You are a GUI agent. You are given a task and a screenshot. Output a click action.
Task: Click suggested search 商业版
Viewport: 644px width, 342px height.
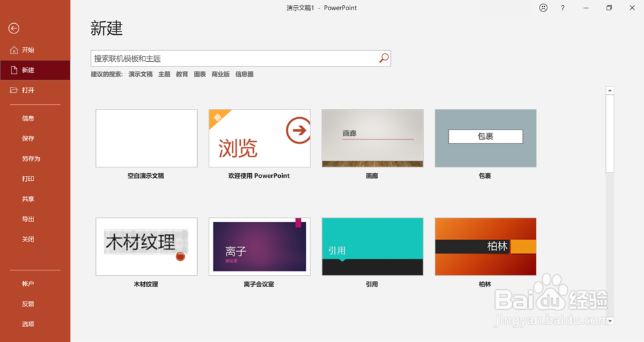(220, 74)
